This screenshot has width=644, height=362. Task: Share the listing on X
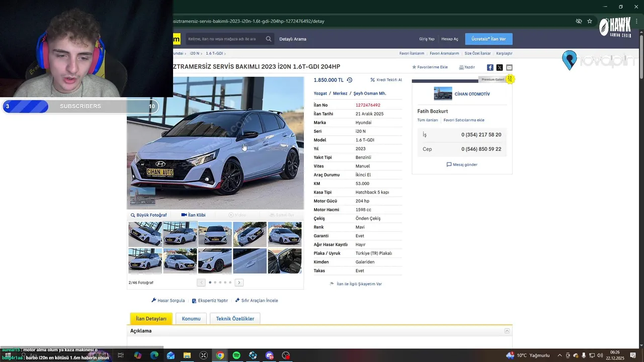pos(500,67)
